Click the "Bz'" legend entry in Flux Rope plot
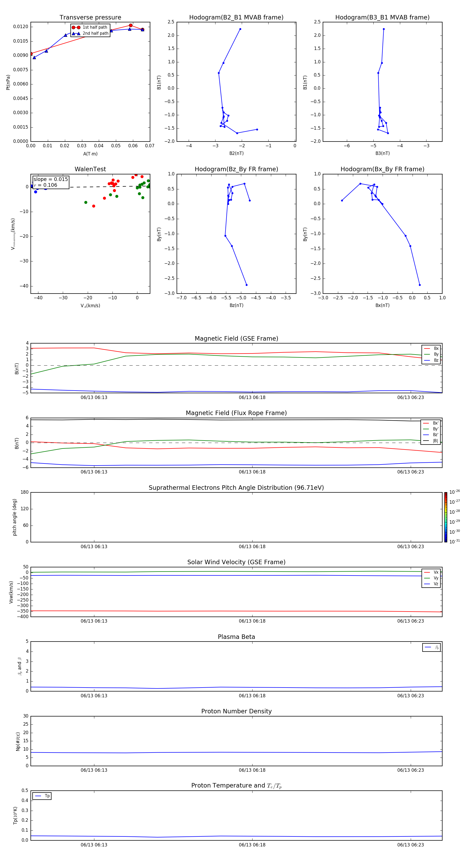473x868 pixels. (431, 435)
